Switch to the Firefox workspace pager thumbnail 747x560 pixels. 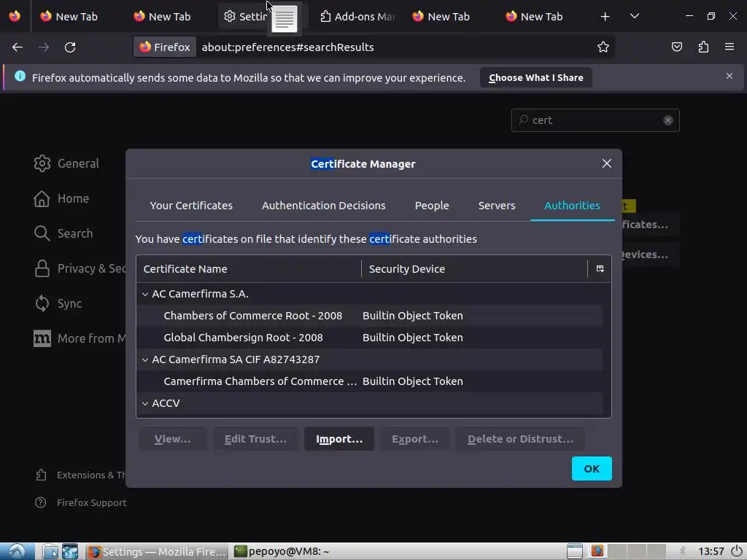[597, 551]
